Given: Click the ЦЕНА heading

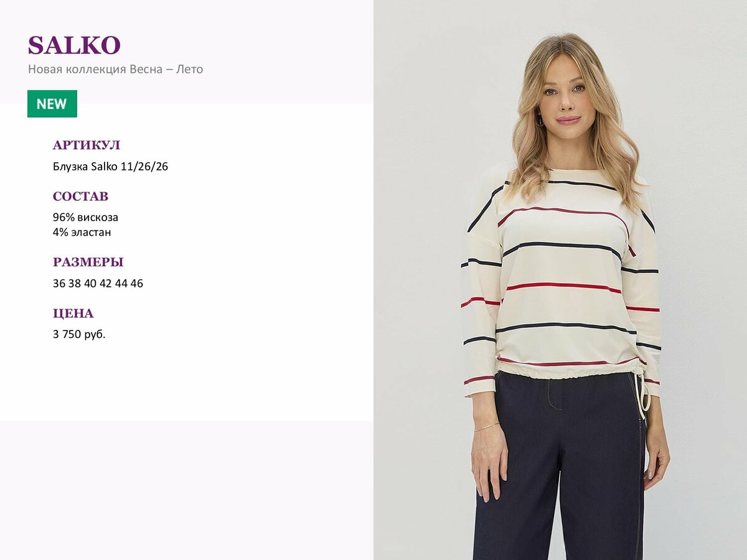Looking at the screenshot, I should [x=73, y=314].
